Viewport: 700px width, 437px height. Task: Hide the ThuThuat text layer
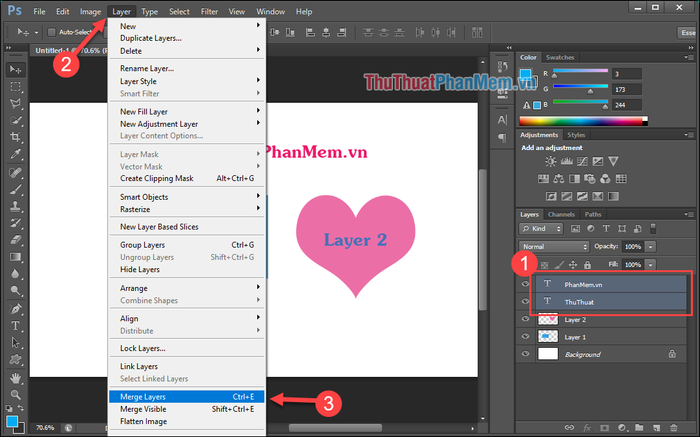coord(525,301)
